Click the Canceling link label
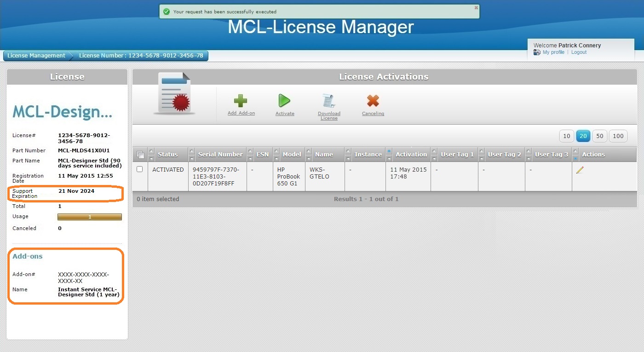Image resolution: width=644 pixels, height=352 pixels. click(x=373, y=114)
